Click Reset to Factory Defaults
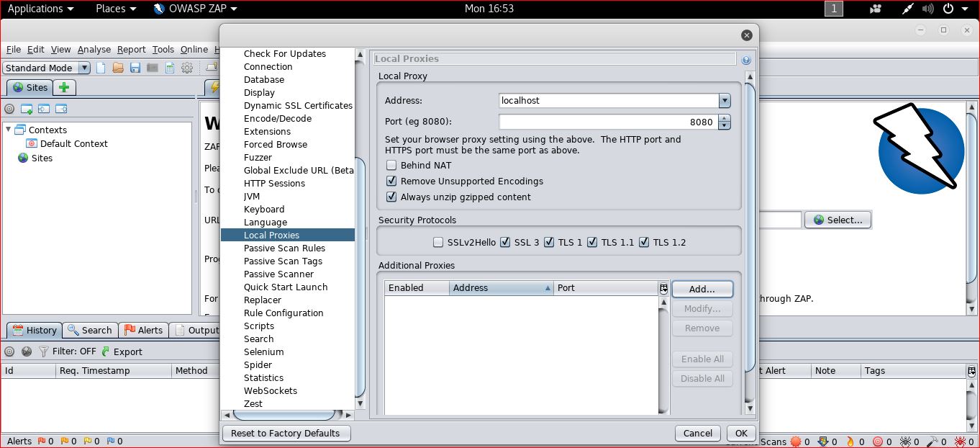Viewport: 980px width, 448px height. (286, 433)
